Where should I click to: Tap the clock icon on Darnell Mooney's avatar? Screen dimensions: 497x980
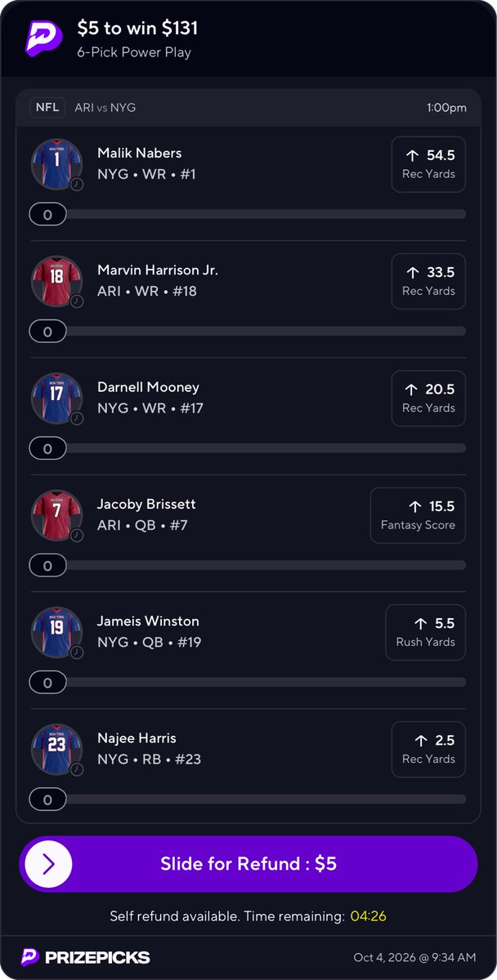77,418
